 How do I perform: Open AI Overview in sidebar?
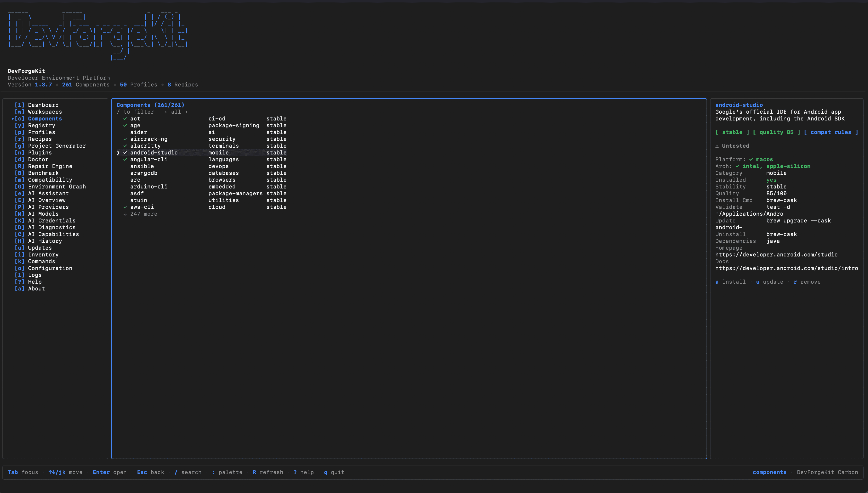tap(40, 200)
